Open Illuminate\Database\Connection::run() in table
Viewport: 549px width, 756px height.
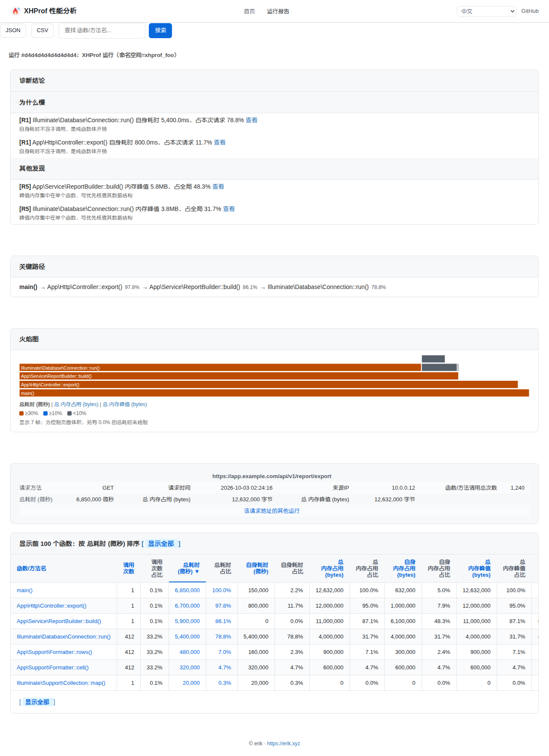pos(63,637)
